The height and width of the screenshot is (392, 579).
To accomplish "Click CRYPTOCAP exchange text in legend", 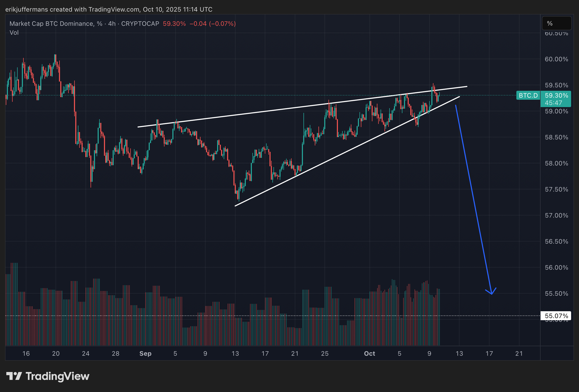I will 140,24.
